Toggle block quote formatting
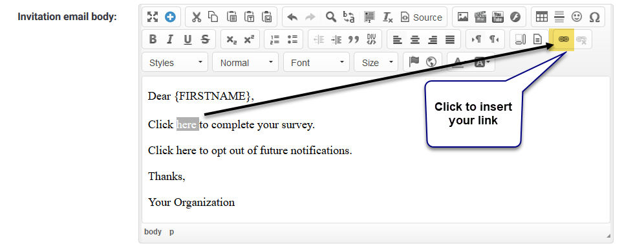644x248 pixels. (354, 39)
